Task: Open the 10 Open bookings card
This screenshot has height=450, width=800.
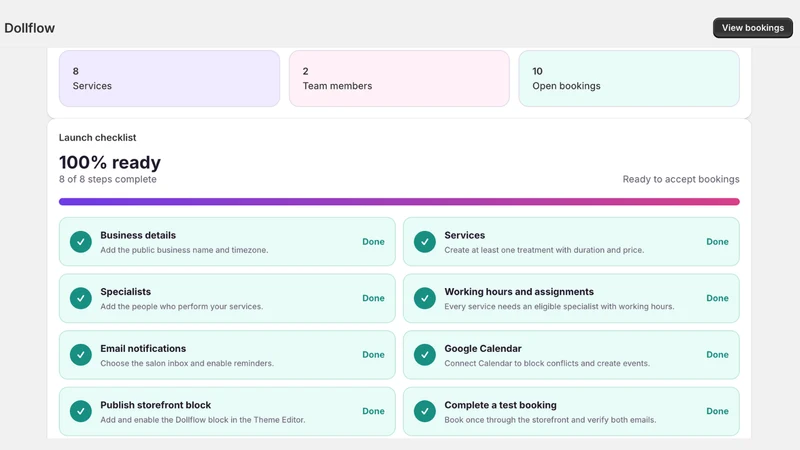Action: coord(629,79)
